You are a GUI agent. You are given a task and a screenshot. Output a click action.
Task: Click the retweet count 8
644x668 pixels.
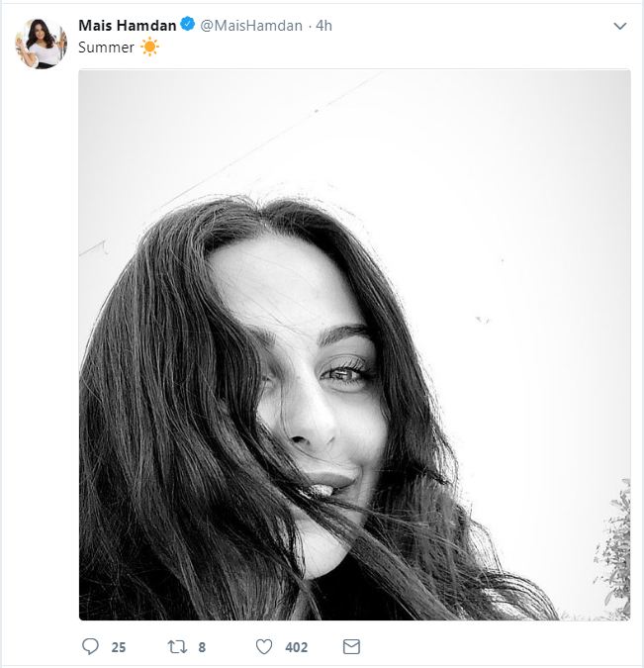point(202,647)
